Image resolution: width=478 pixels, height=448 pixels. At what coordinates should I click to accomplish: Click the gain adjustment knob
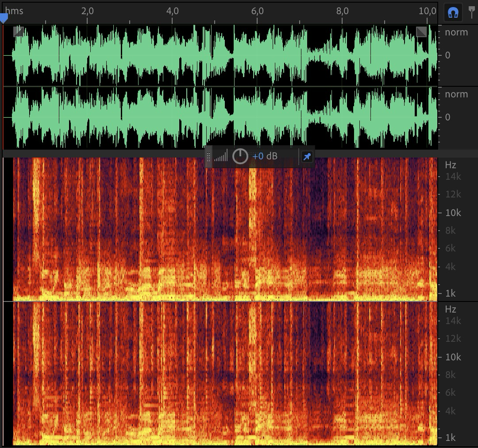click(240, 156)
